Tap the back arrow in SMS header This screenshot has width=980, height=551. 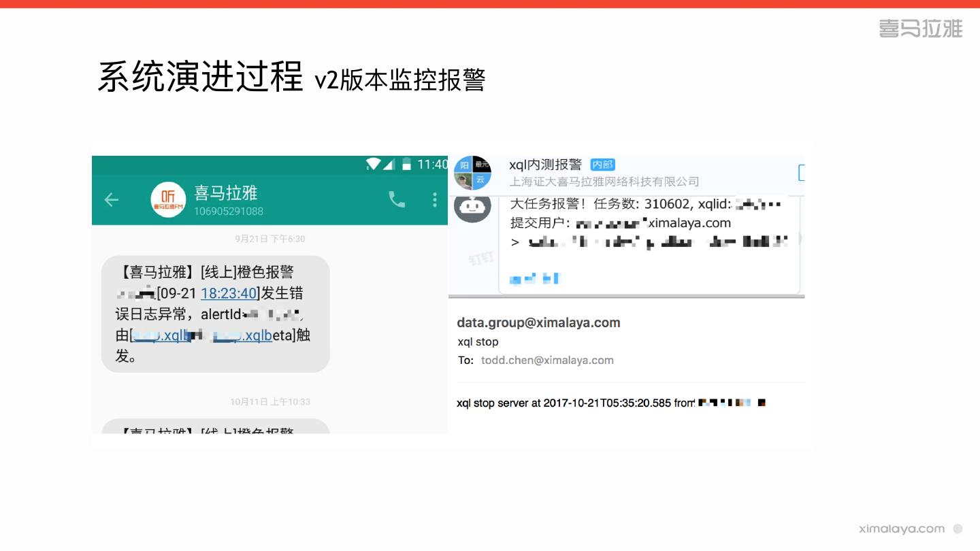point(111,199)
